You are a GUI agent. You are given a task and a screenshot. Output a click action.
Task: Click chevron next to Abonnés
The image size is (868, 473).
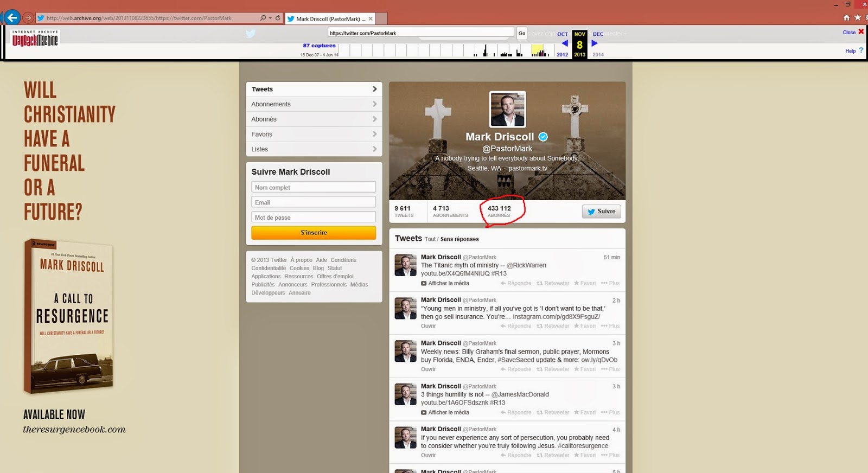click(x=374, y=119)
